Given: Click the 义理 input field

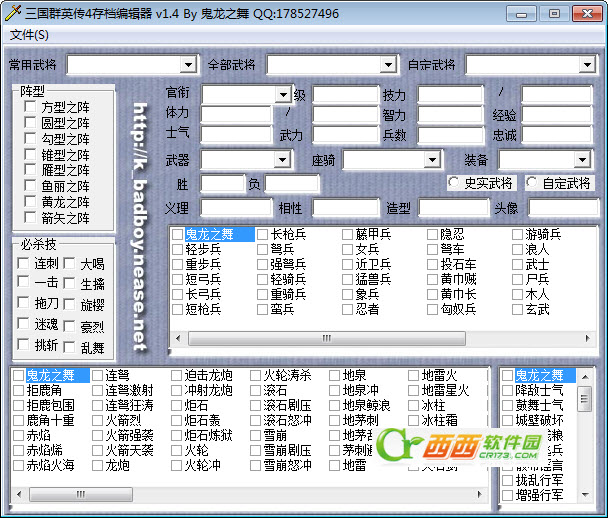Looking at the screenshot, I should tap(236, 207).
